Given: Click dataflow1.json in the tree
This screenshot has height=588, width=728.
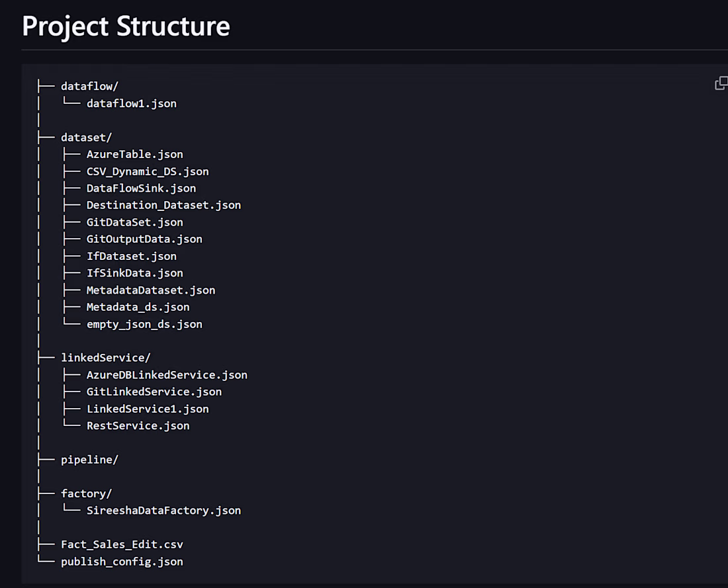Looking at the screenshot, I should pyautogui.click(x=132, y=103).
